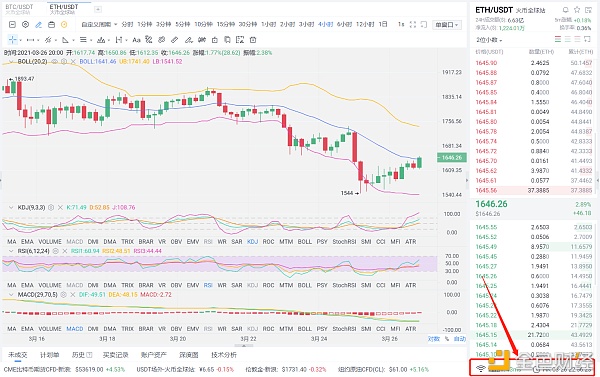
Task: Open the 单窗口 window layout dropdown
Action: click(x=447, y=25)
